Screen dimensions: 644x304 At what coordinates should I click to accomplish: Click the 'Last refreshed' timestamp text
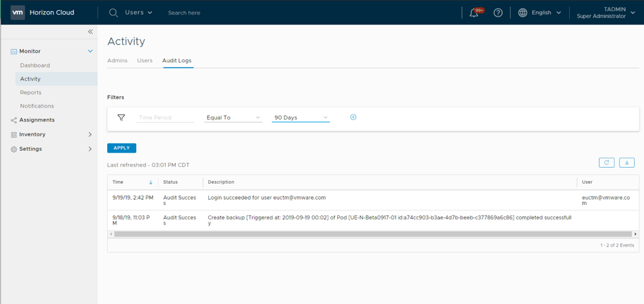pos(148,165)
